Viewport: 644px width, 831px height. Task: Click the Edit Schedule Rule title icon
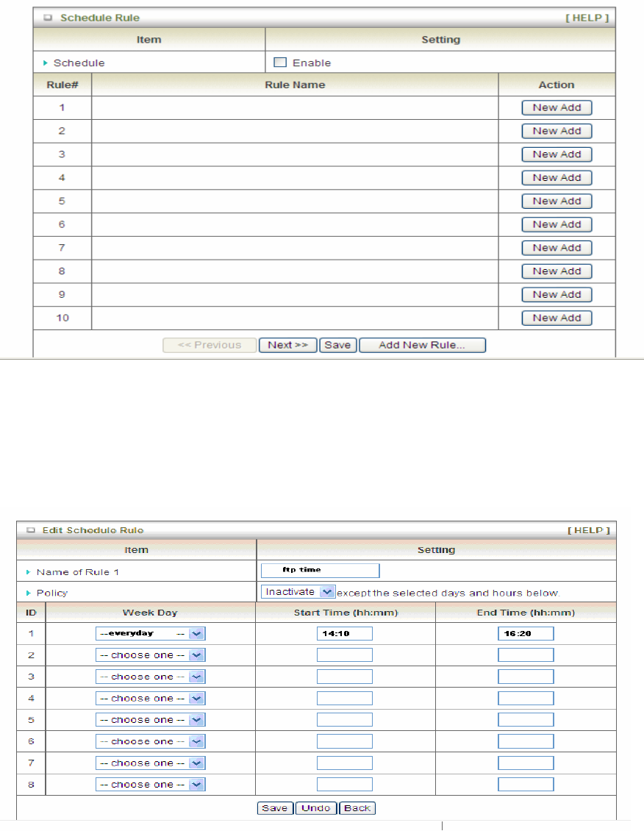(31, 530)
